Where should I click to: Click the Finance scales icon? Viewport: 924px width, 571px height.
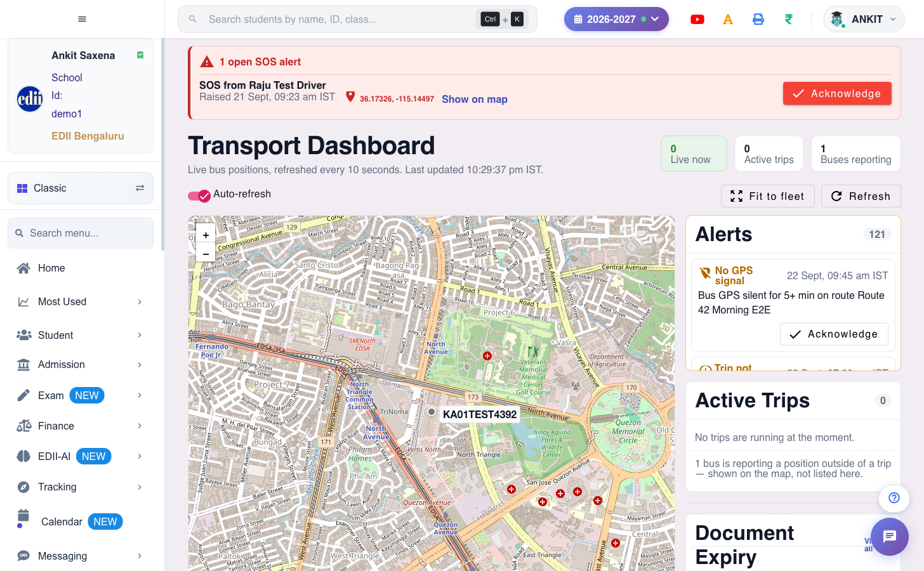coord(23,426)
